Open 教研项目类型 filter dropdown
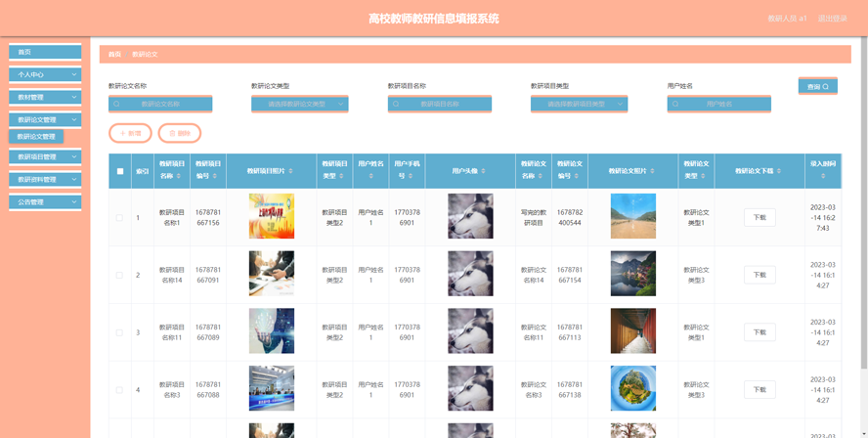The image size is (868, 438). coord(579,104)
